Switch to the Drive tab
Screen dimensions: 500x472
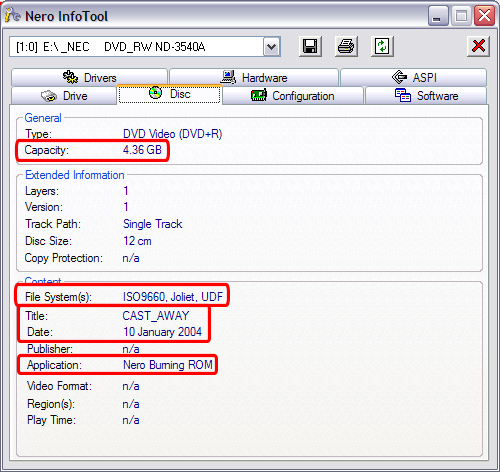pyautogui.click(x=64, y=96)
